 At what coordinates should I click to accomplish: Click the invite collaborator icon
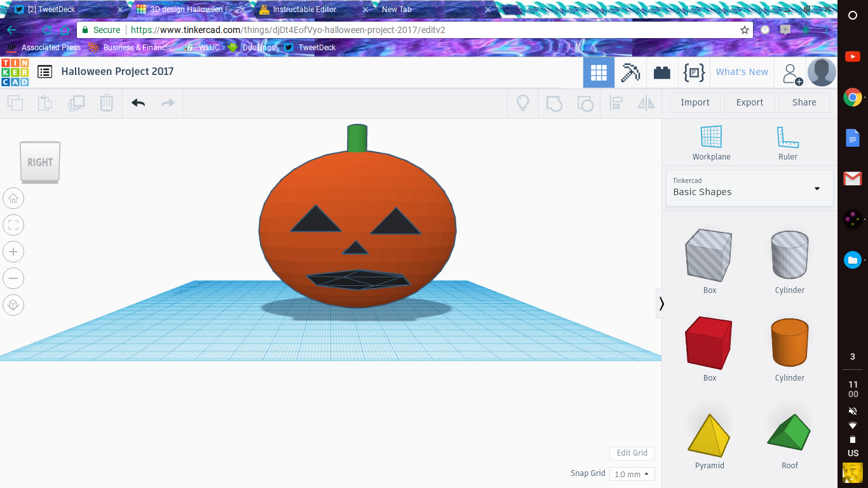[x=792, y=74]
